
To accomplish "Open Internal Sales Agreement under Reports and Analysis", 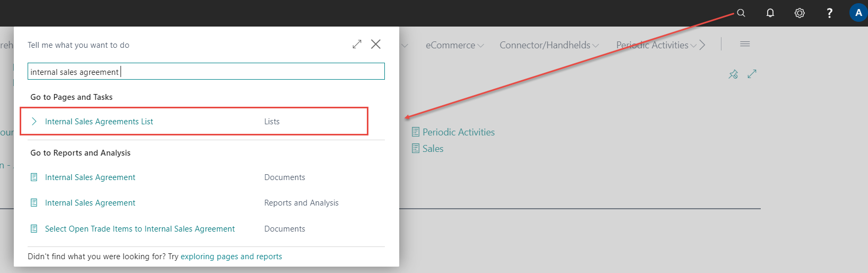I will coord(90,203).
